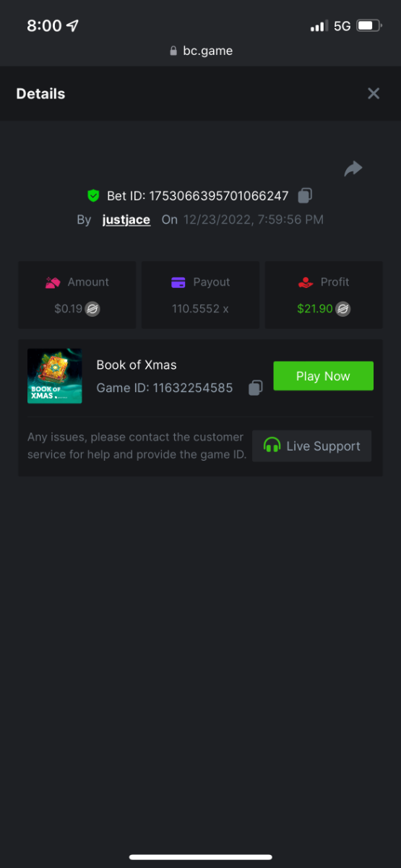Image resolution: width=401 pixels, height=868 pixels.
Task: Tap the Bet ID number text
Action: 219,195
